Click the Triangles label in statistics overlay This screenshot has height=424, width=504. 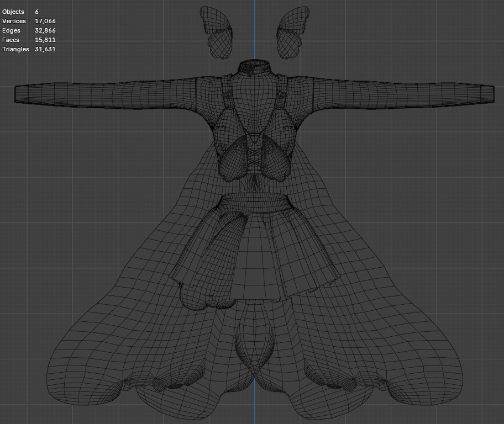[15, 49]
